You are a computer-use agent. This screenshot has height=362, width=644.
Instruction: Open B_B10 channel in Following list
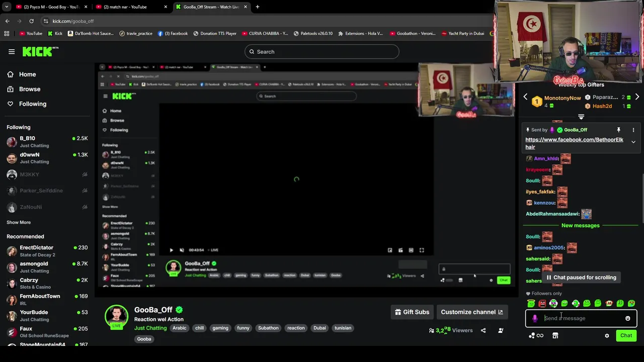pyautogui.click(x=47, y=141)
